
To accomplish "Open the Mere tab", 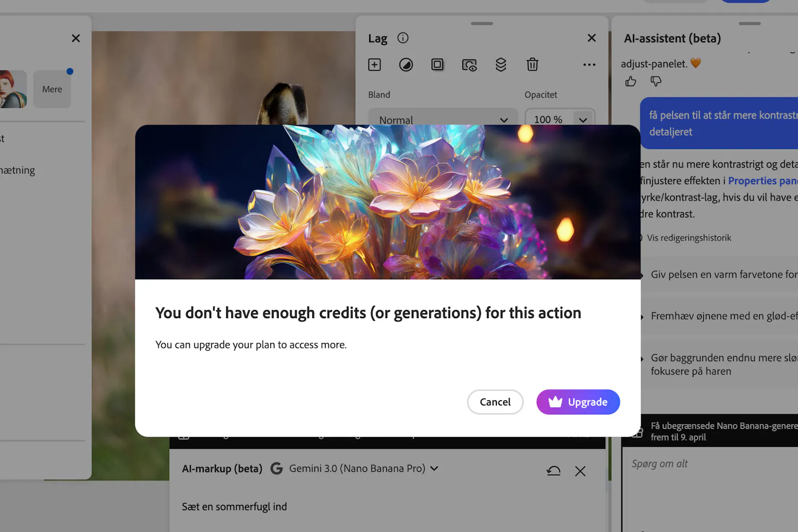I will [52, 89].
